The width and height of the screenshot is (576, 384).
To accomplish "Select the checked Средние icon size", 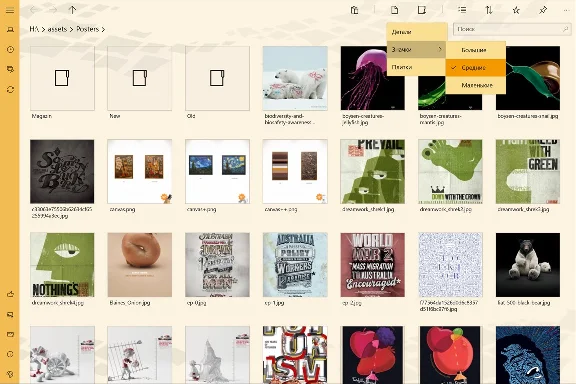I will [x=476, y=68].
